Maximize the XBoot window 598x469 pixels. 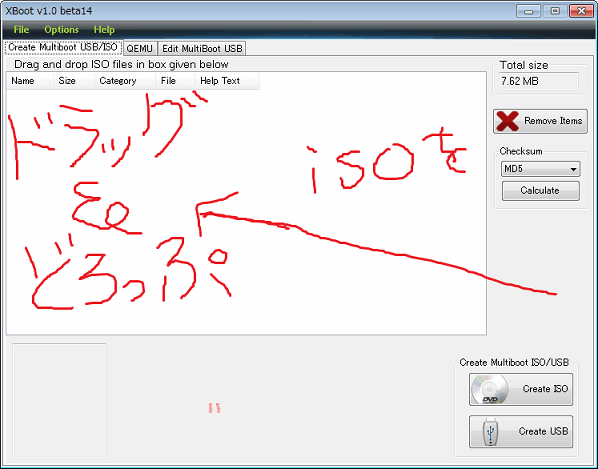coord(555,11)
